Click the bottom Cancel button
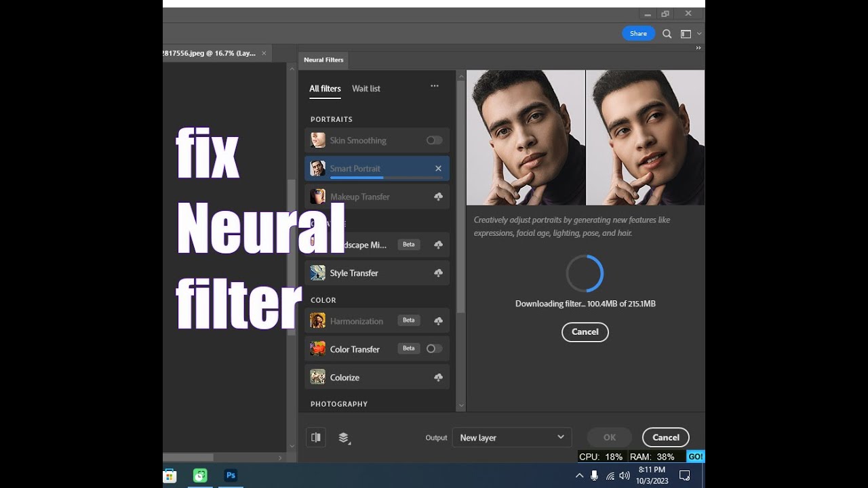 (666, 438)
